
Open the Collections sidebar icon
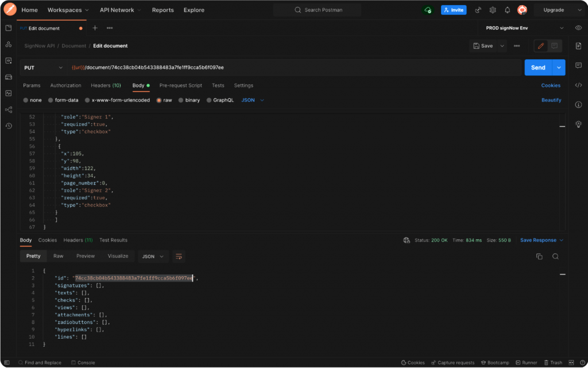pyautogui.click(x=8, y=28)
